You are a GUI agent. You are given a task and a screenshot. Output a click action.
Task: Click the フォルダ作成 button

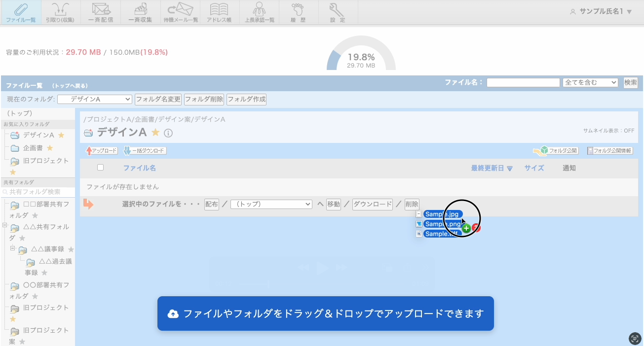coord(247,99)
